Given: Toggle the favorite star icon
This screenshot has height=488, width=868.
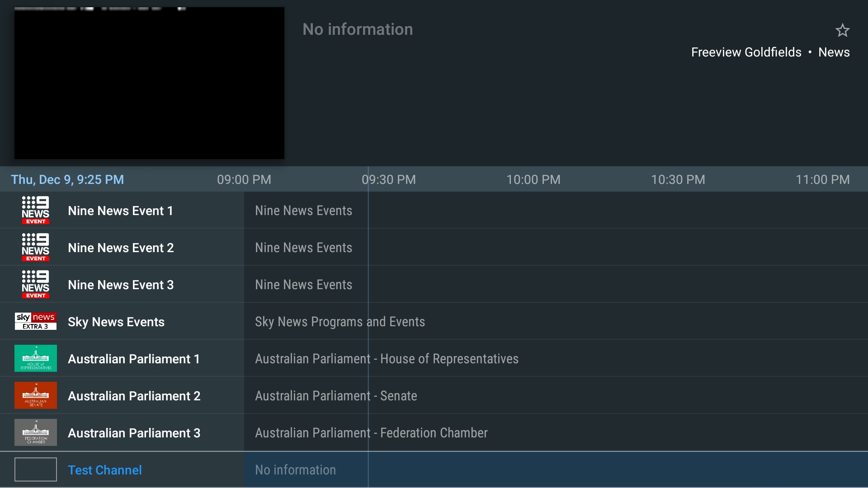Looking at the screenshot, I should (842, 30).
